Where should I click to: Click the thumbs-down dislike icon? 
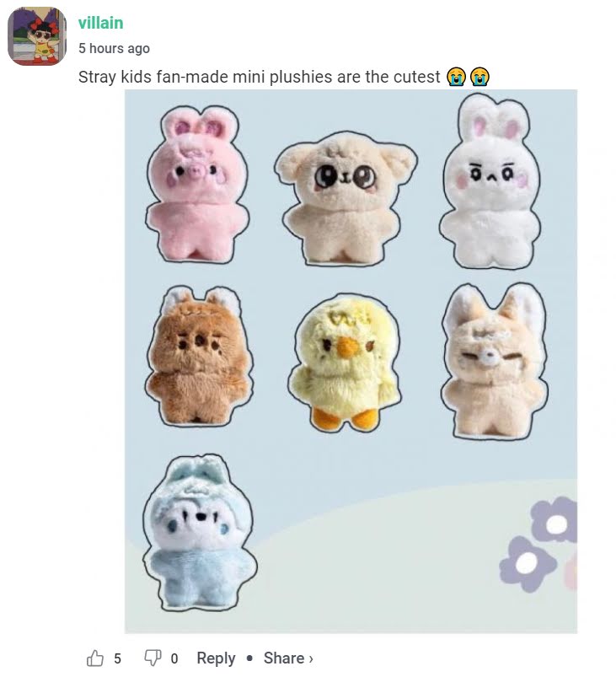(x=153, y=658)
